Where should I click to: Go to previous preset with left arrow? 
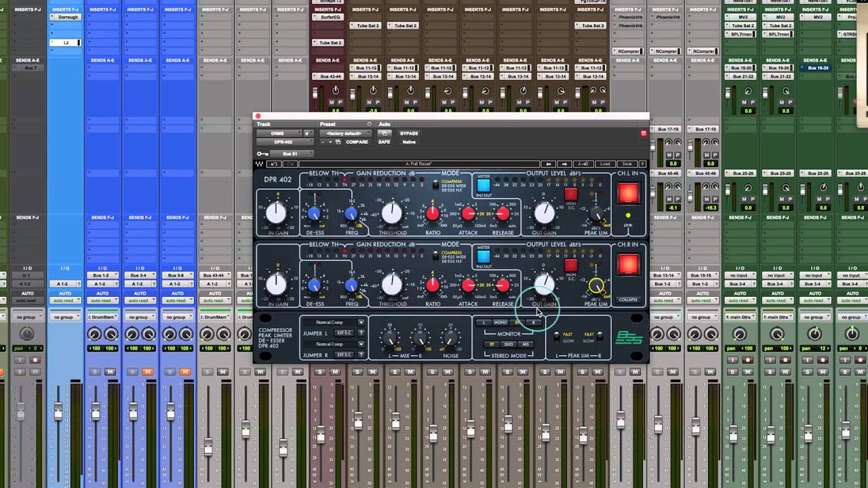549,164
